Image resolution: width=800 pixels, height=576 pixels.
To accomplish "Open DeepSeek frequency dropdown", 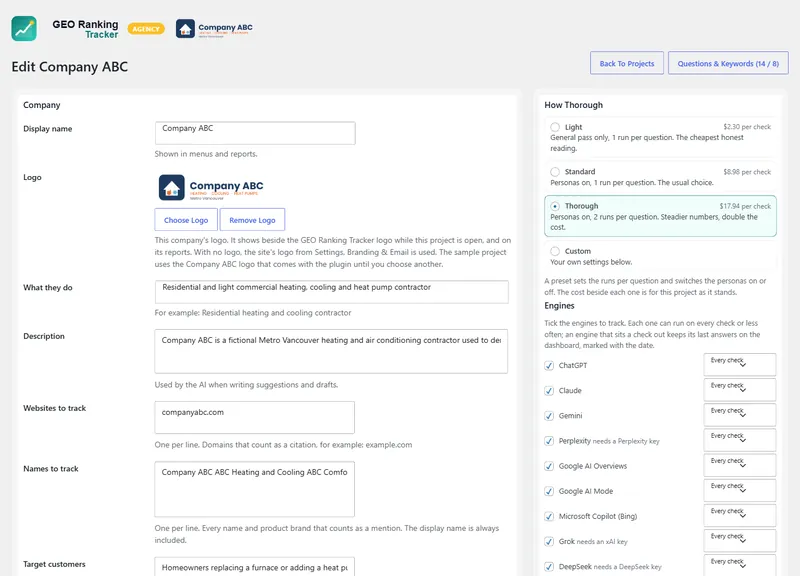I will (x=740, y=565).
